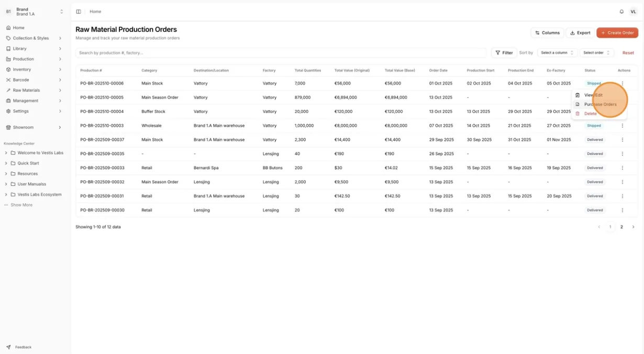This screenshot has width=644, height=354.
Task: Click the Raw Materials tool icon
Action: (8, 91)
